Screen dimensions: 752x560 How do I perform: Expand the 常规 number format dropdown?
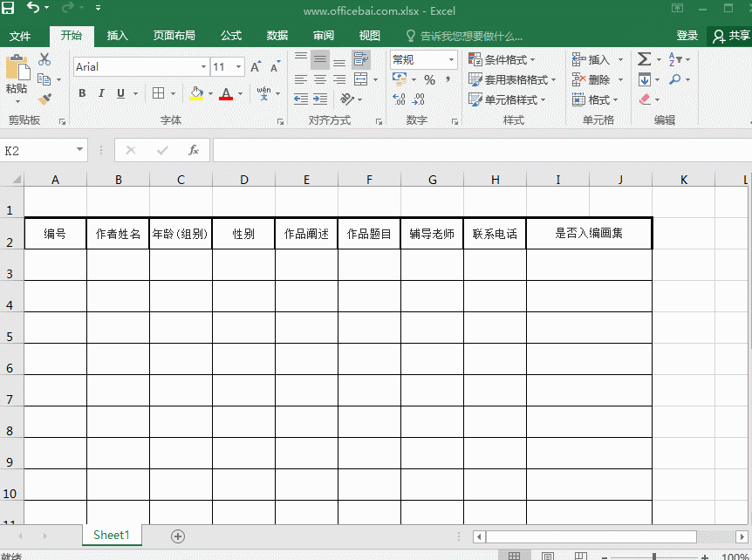451,59
